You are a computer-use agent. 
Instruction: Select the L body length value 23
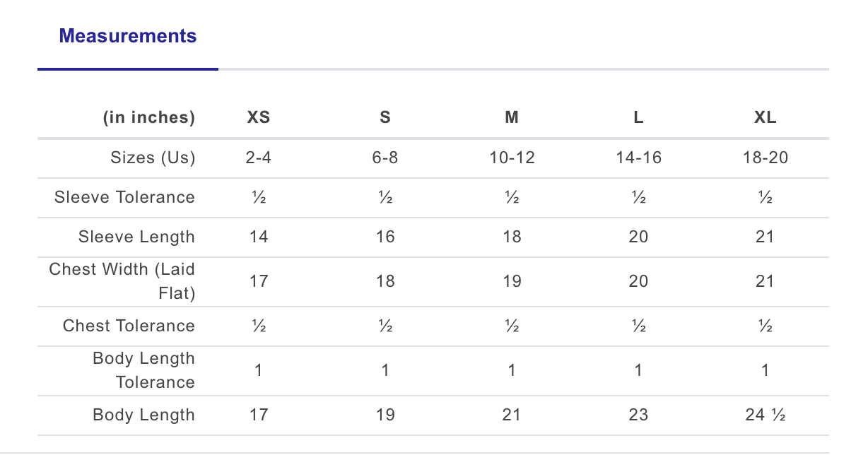[638, 415]
